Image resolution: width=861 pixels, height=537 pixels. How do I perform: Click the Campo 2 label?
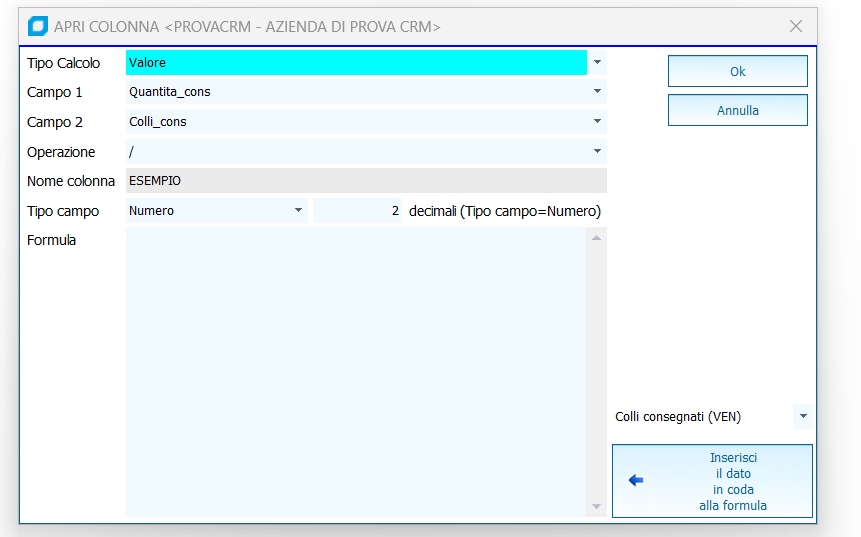coord(54,122)
